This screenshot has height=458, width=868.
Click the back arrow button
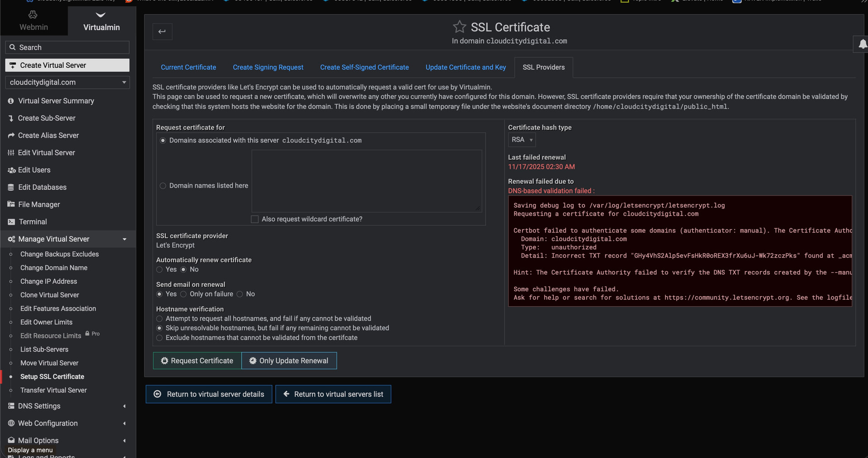coord(162,32)
